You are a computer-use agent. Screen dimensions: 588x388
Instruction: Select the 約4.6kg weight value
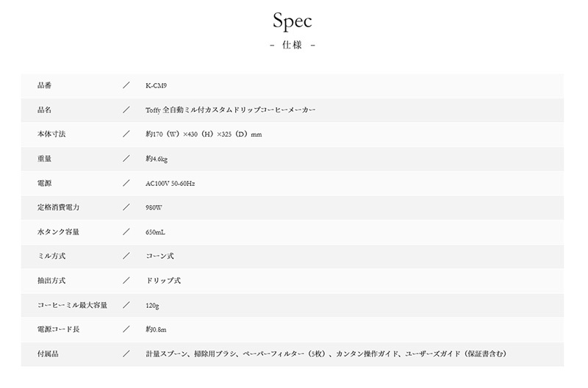(x=157, y=159)
